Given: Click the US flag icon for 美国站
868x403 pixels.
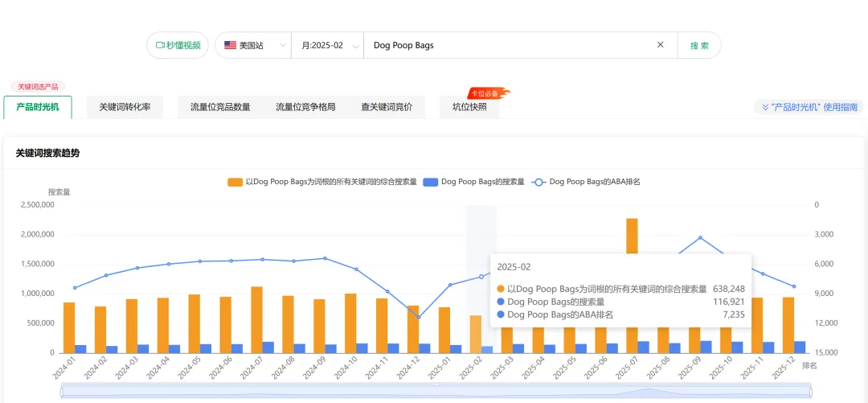Looking at the screenshot, I should [x=230, y=45].
